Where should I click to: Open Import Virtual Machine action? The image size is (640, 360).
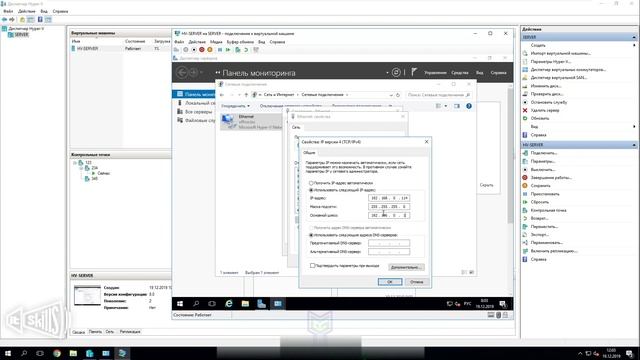[x=560, y=53]
